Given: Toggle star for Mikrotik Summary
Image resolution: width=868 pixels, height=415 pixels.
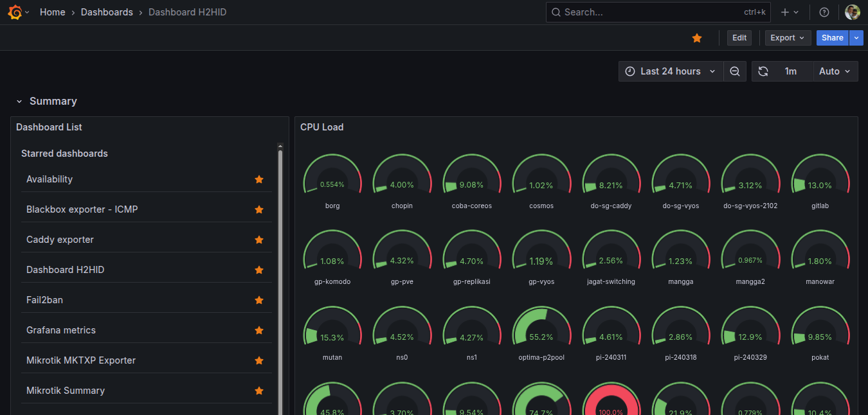Looking at the screenshot, I should [x=259, y=391].
